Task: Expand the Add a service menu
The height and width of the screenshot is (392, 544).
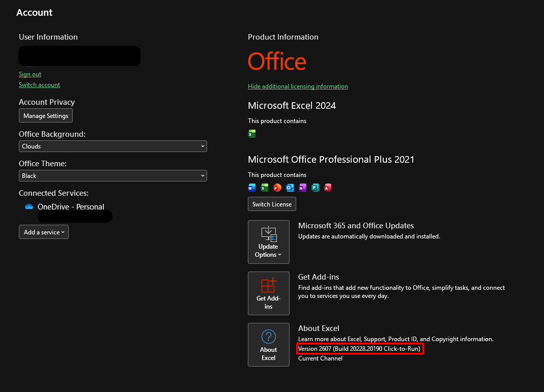Action: 44,232
